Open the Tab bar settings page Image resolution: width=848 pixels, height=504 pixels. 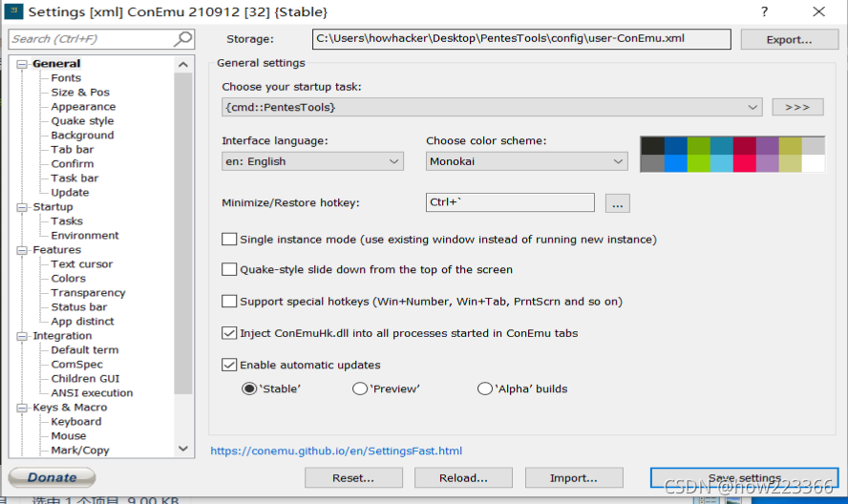pos(73,149)
